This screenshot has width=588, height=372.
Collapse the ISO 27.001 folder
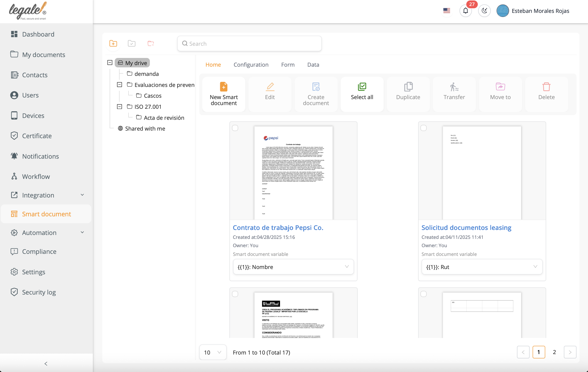[119, 106]
